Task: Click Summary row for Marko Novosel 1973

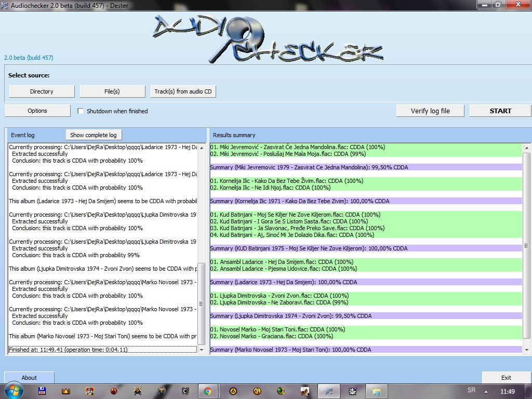Action: point(366,350)
